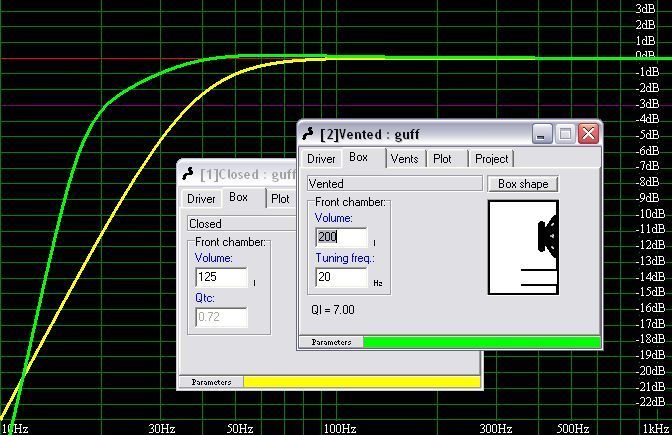Click the 3dB scale label

pos(645,9)
